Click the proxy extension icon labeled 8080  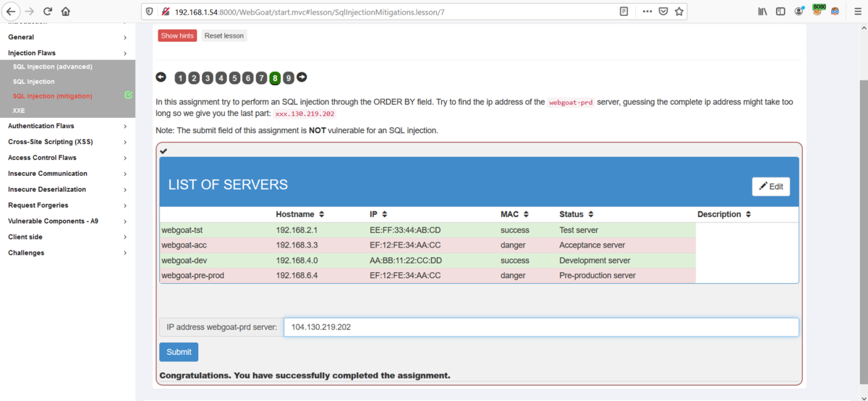pyautogui.click(x=818, y=10)
